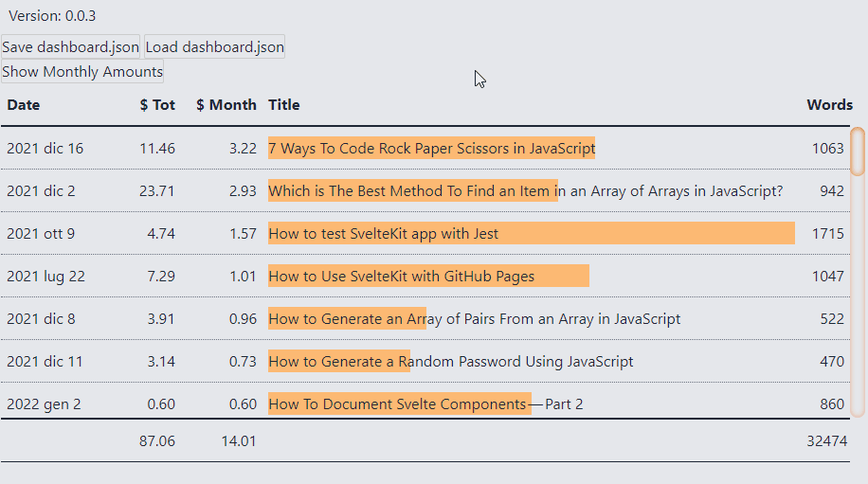
Task: Click the total amount 3.14
Action: [x=161, y=361]
